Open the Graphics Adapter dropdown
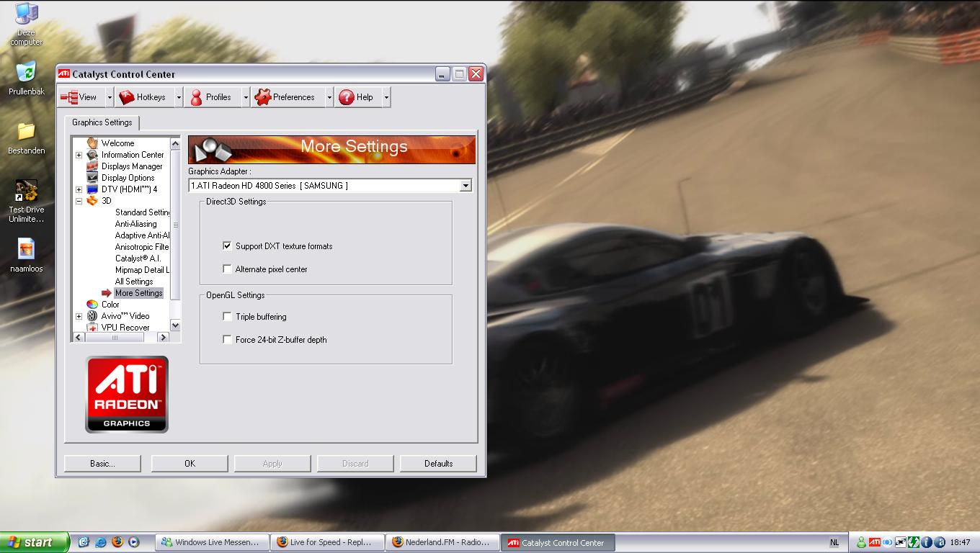Screen dimensions: 980x553 pos(465,186)
